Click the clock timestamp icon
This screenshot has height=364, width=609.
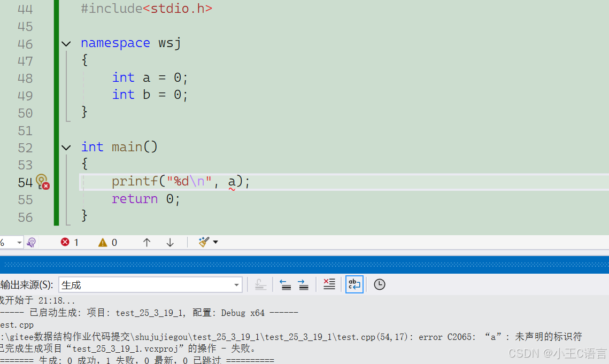tap(380, 284)
